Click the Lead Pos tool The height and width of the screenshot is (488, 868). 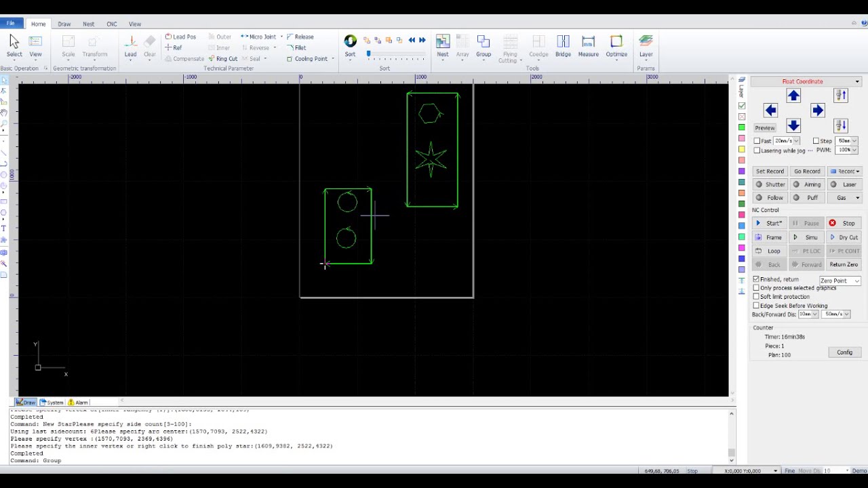[180, 37]
